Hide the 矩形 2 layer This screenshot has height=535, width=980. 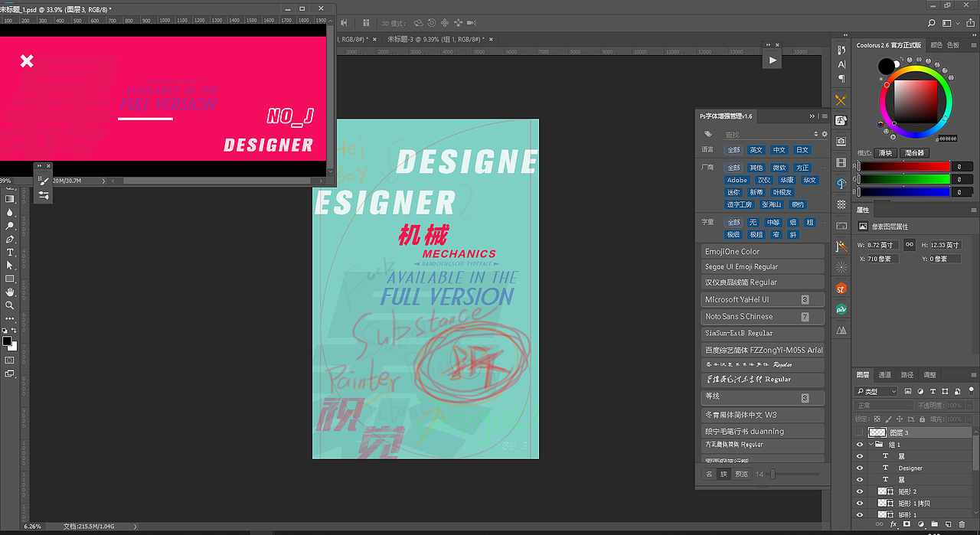[860, 491]
